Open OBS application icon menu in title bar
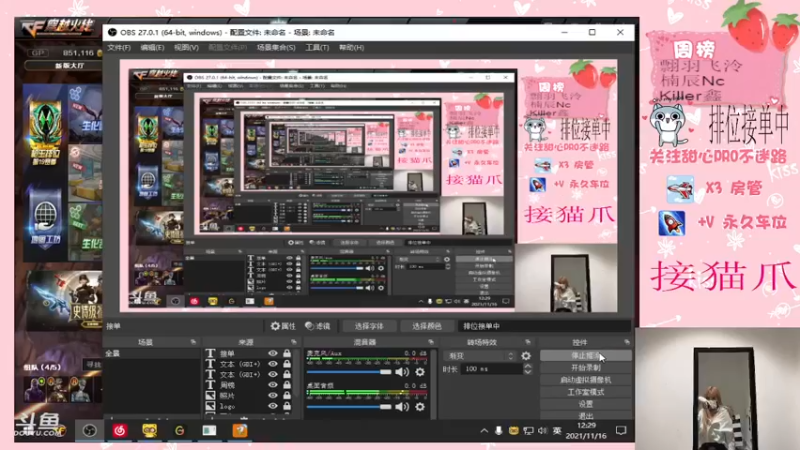The height and width of the screenshot is (450, 800). (112, 32)
